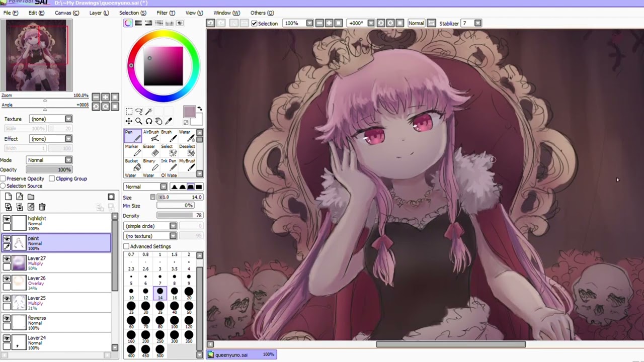Clear the layer with eraser icon
The image size is (644, 362).
31,207
